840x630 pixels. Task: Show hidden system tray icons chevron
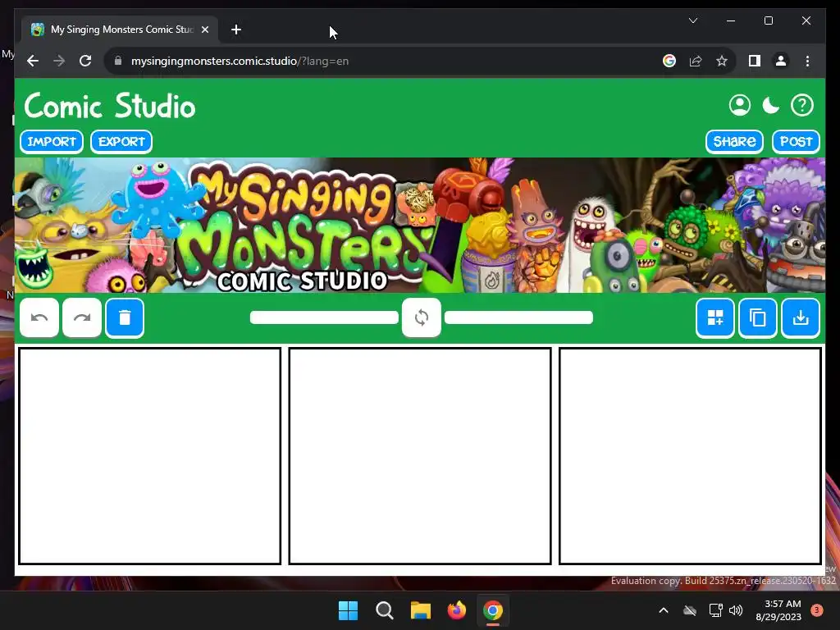(663, 610)
